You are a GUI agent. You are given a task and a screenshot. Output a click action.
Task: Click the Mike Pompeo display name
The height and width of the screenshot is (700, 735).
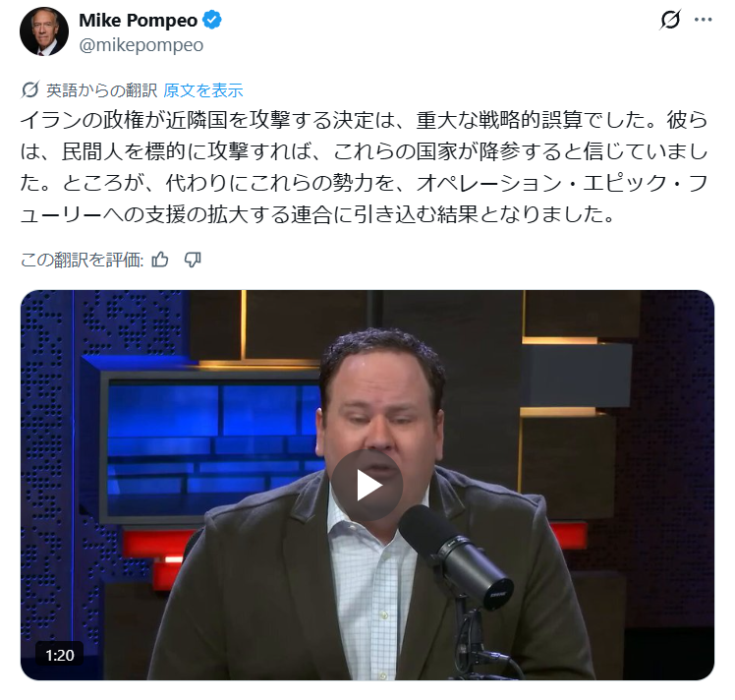[139, 21]
